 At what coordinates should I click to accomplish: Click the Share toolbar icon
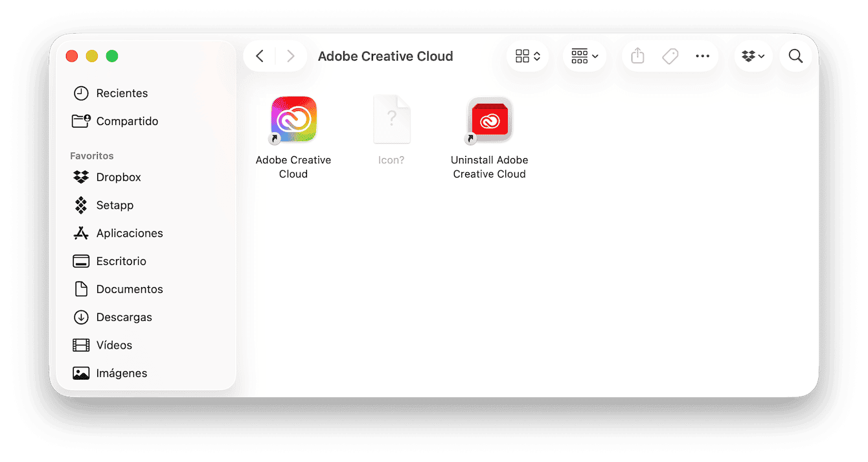point(637,56)
